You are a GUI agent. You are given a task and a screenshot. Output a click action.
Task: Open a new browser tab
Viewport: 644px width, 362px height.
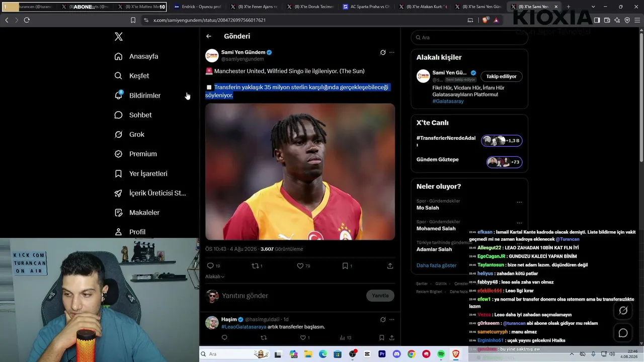[569, 7]
